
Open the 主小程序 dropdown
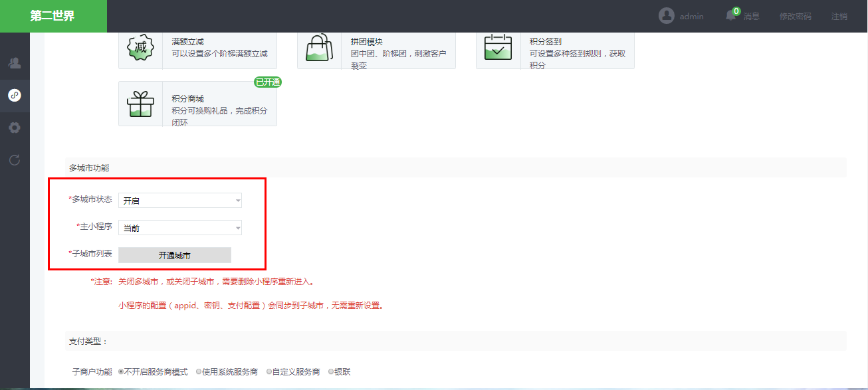tap(180, 228)
